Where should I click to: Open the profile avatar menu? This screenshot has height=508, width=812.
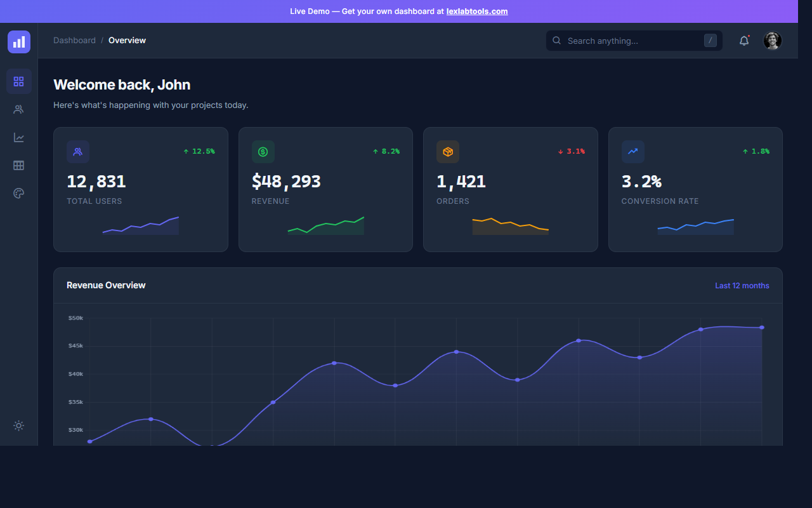[772, 40]
